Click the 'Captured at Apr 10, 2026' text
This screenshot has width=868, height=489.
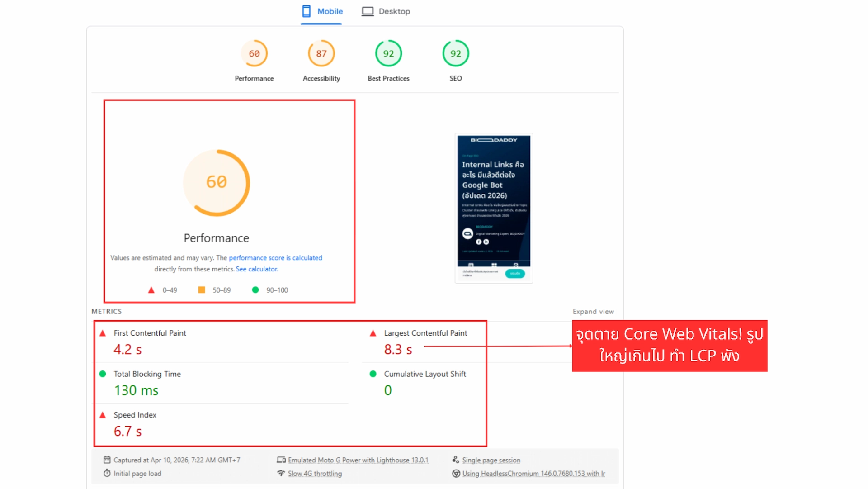(x=177, y=460)
